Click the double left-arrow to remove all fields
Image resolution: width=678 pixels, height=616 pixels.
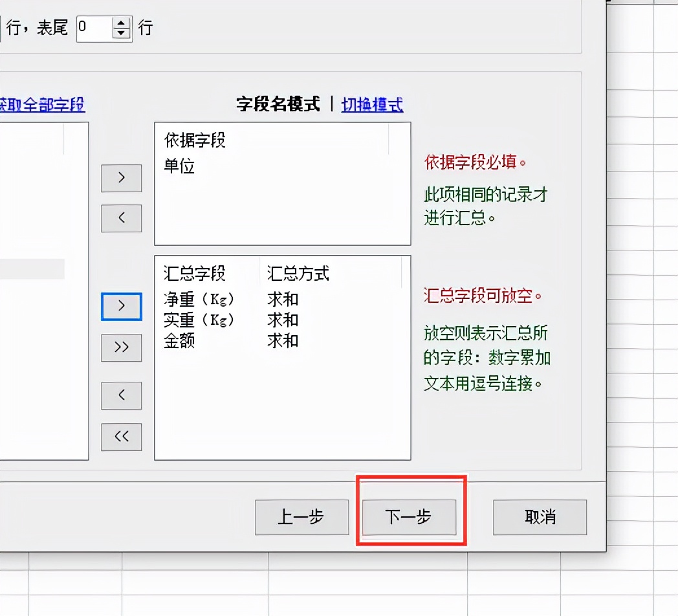pos(121,436)
